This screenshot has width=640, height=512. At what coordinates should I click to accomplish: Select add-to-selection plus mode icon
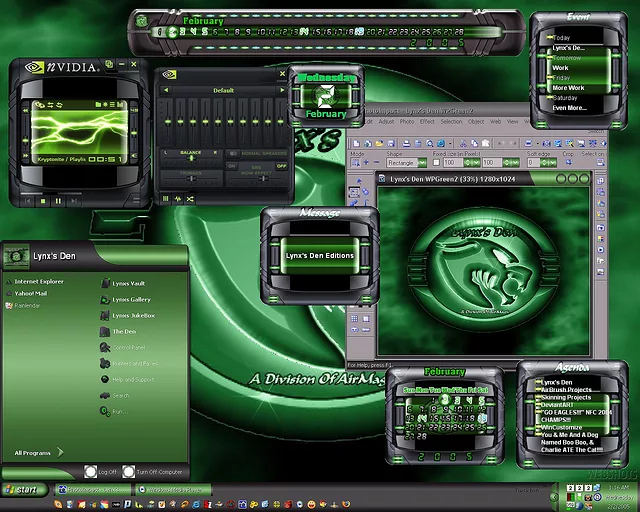pos(366,163)
